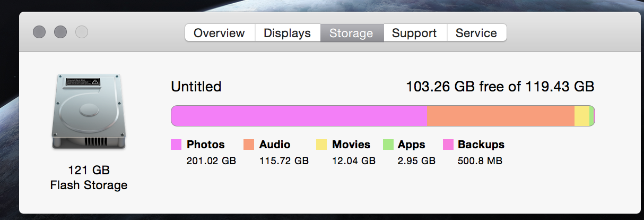This screenshot has height=220, width=644.
Task: Click the Photos legend color swatch
Action: click(x=176, y=145)
